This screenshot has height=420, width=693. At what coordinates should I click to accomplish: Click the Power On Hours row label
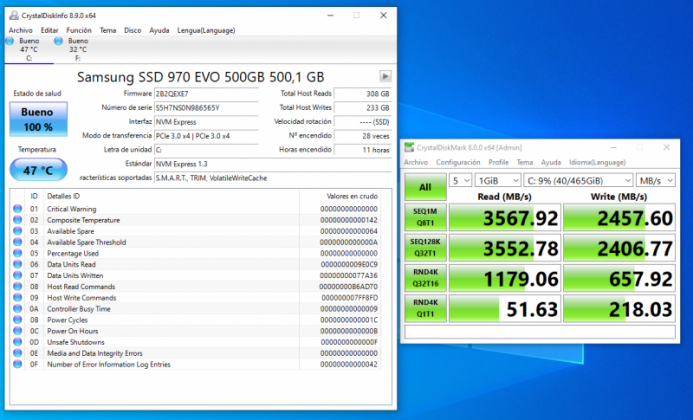(72, 331)
